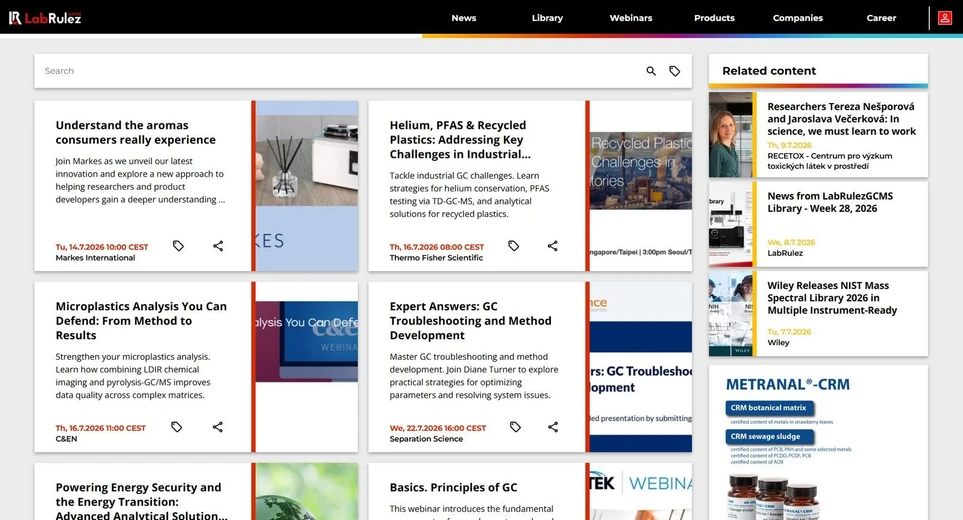Viewport: 963px width, 520px height.
Task: Open 'Understand the aromas consumers really experience' title
Action: point(136,133)
